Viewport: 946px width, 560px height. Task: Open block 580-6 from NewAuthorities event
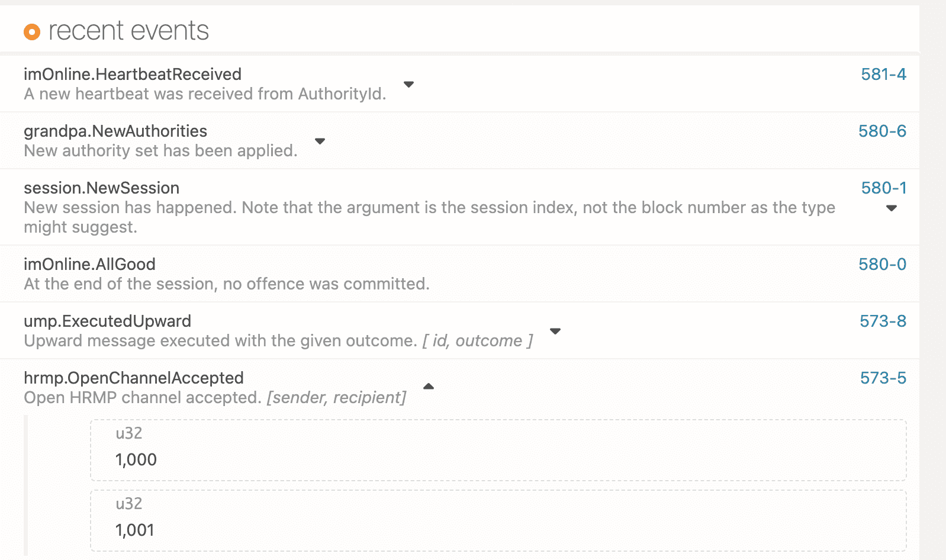[x=883, y=131]
